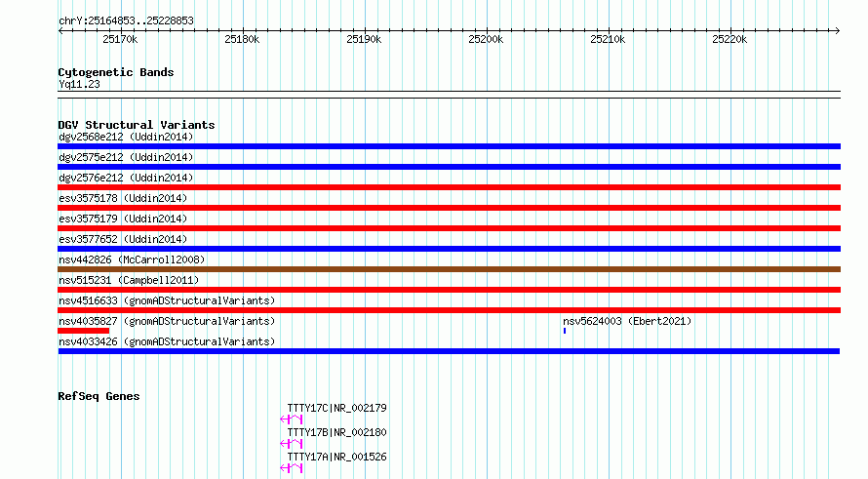868x479 pixels.
Task: Click the esv3577652 (Uddin2014) label
Action: (x=123, y=239)
